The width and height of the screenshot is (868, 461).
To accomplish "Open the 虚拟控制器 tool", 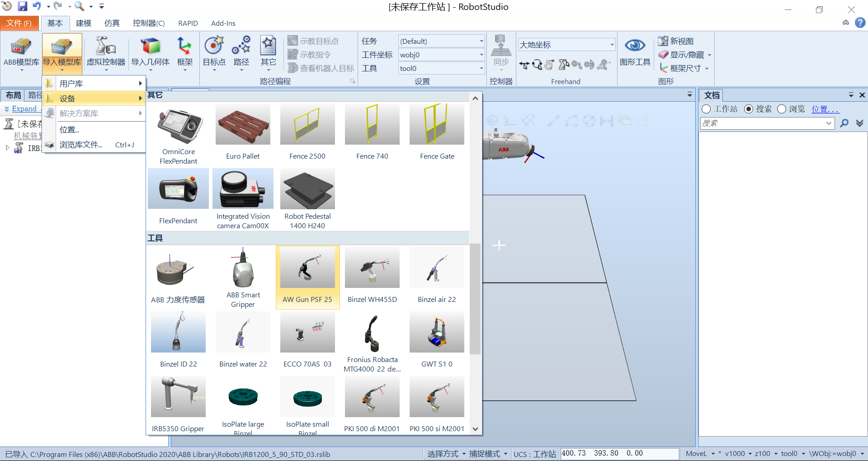I will 106,53.
